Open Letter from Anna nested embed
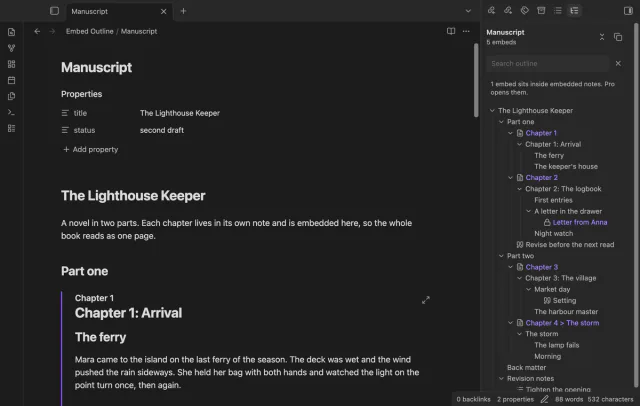 click(x=580, y=222)
